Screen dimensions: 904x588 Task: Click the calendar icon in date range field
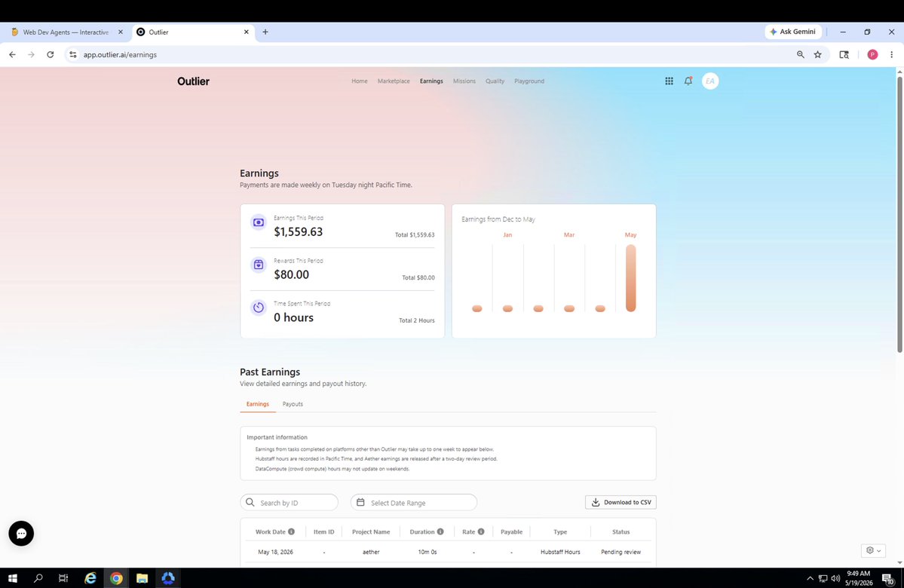pyautogui.click(x=360, y=502)
